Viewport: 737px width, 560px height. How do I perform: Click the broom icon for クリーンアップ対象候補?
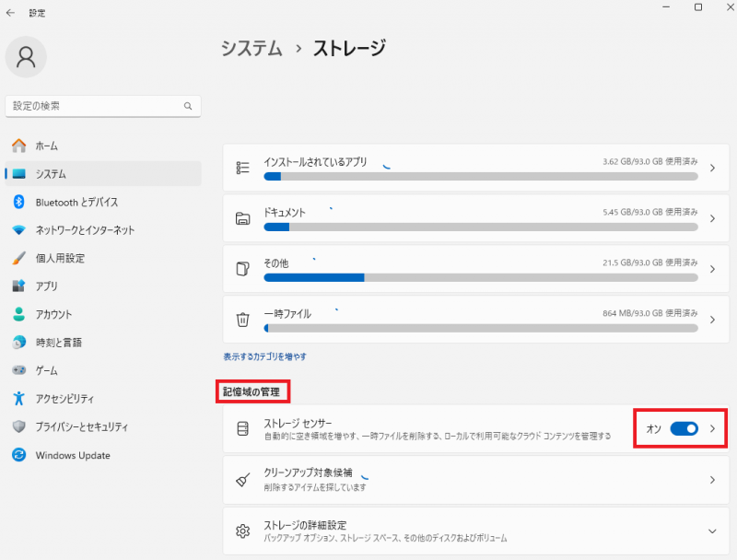pyautogui.click(x=243, y=480)
